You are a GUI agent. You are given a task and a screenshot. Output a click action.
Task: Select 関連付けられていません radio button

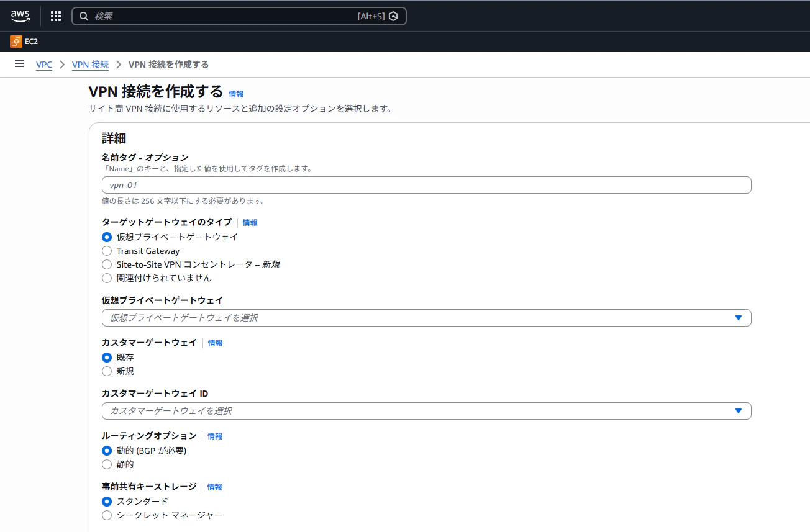[x=107, y=278]
